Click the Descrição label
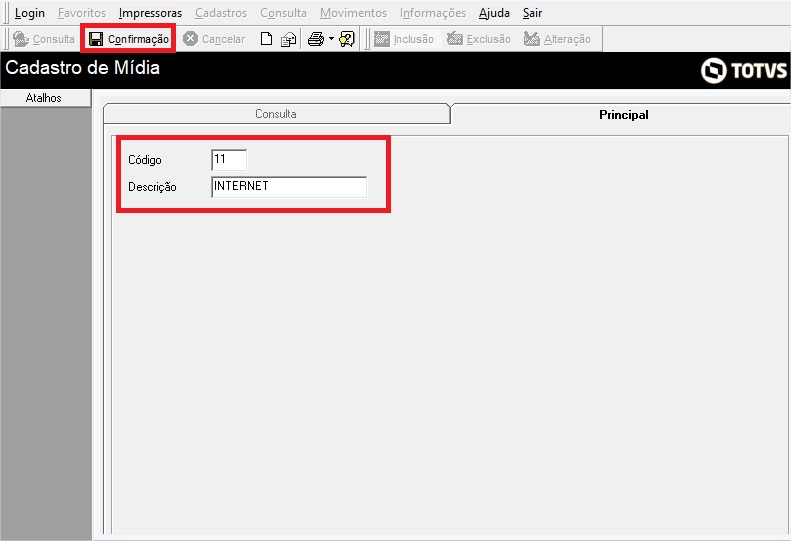 pos(152,187)
